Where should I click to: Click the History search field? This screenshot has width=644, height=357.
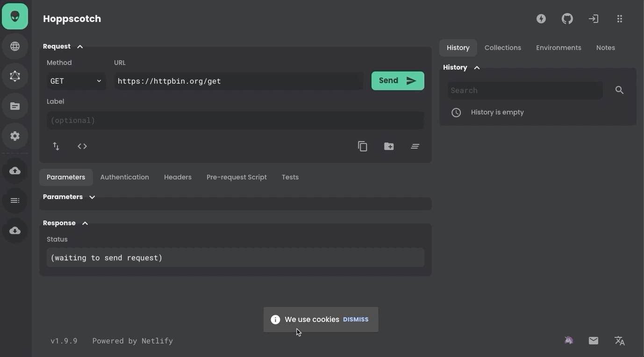[x=525, y=90]
